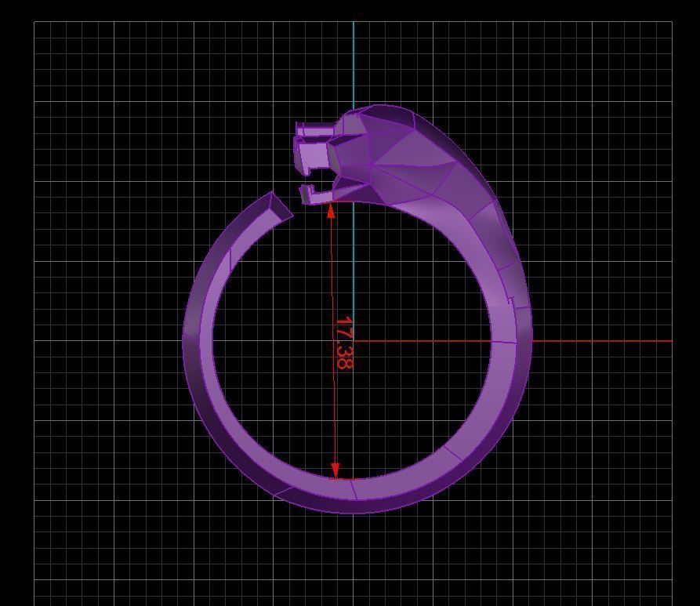The image size is (700, 606).
Task: Click the snake head of the ring model
Action: tap(375, 154)
